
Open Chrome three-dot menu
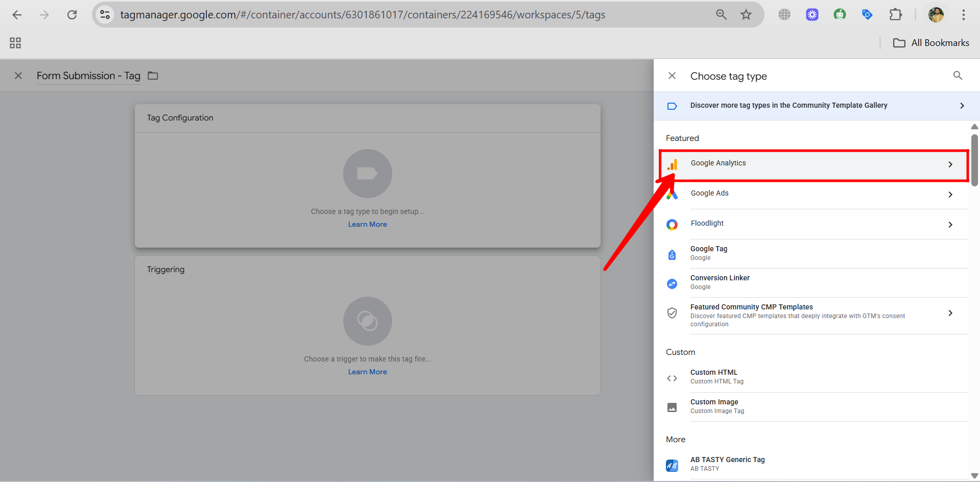pyautogui.click(x=963, y=15)
